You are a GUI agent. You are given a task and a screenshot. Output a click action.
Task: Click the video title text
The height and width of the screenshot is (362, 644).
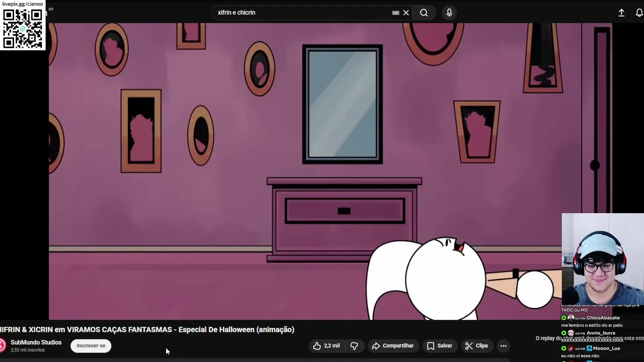[x=147, y=330]
